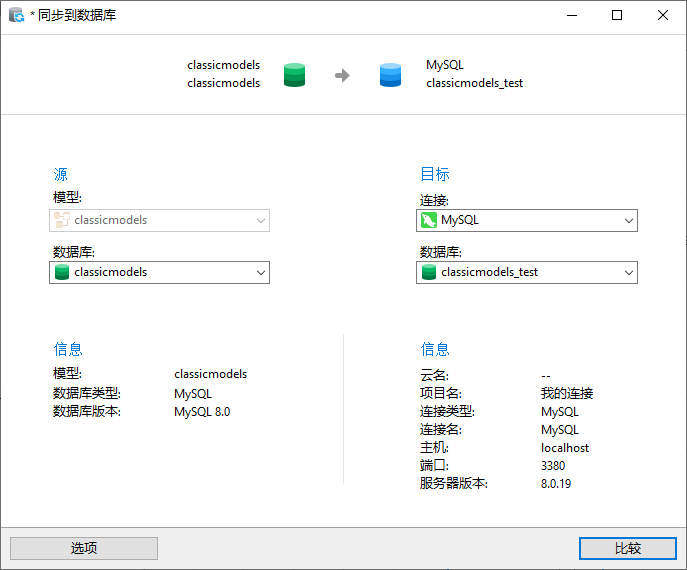Click green database icon in source 数据库 combo
The width and height of the screenshot is (687, 570).
point(62,272)
